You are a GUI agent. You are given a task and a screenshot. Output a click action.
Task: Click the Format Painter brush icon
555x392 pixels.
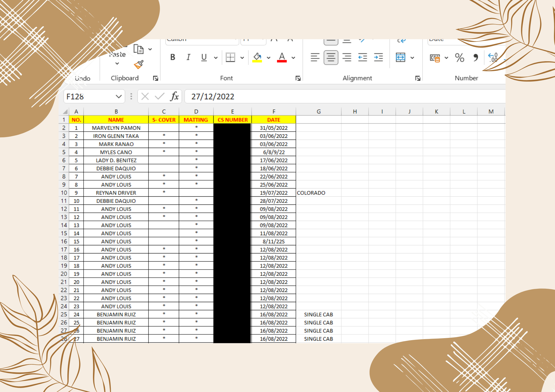[x=139, y=65]
